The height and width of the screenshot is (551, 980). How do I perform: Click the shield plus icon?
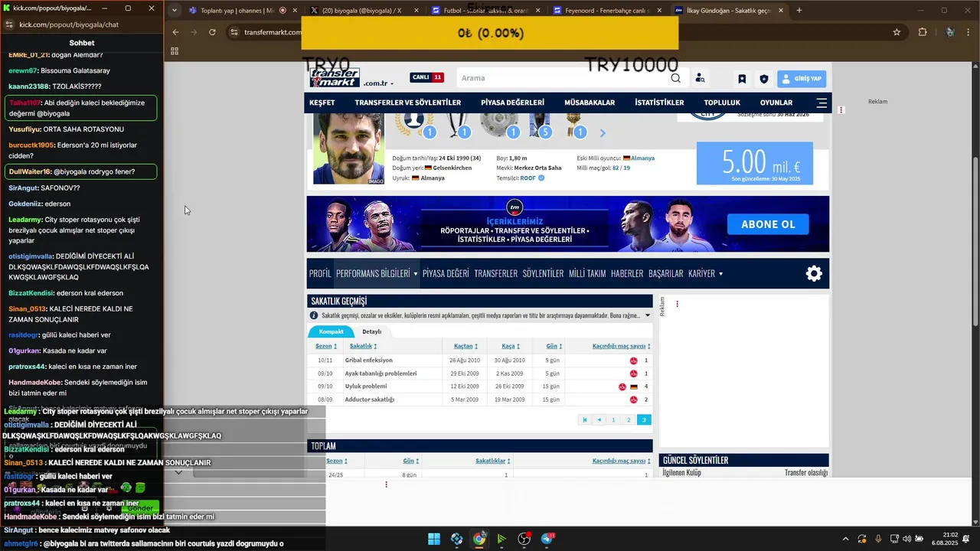[x=763, y=79]
